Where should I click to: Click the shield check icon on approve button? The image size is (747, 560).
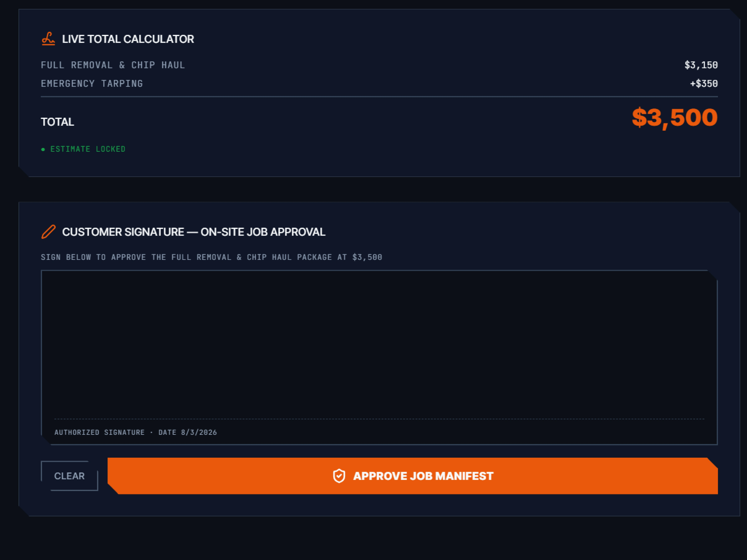pyautogui.click(x=339, y=476)
